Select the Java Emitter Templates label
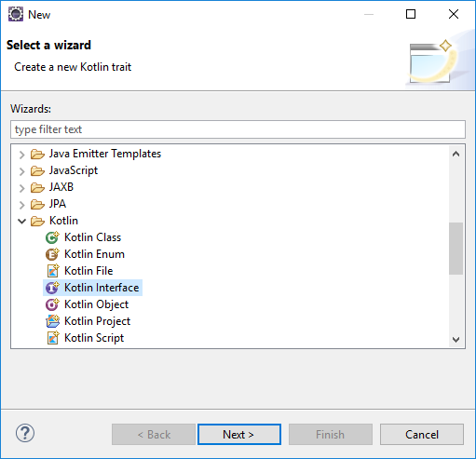 click(105, 154)
